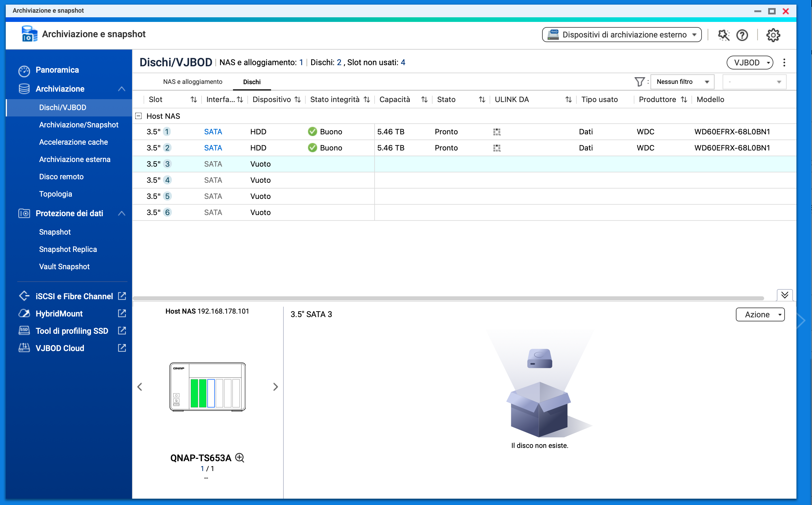
Task: Click ULINK DA grid icon for disk 1
Action: [x=497, y=132]
